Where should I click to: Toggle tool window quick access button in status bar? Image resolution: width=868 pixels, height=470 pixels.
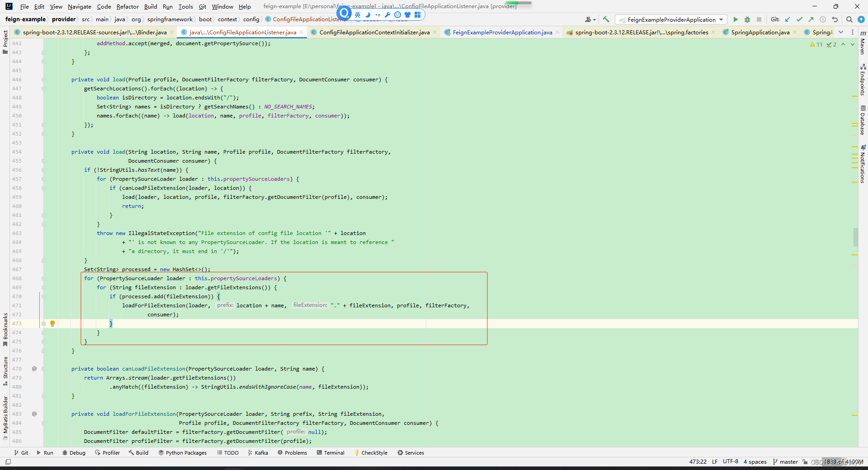point(8,462)
